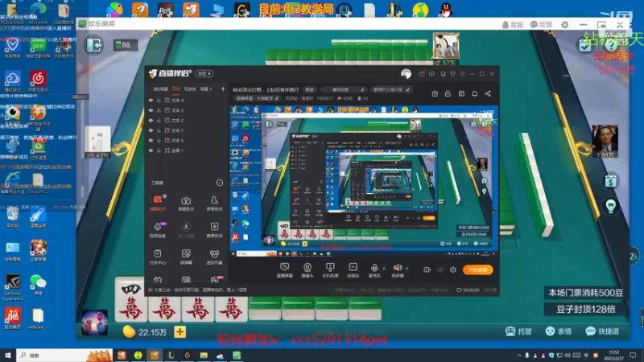The width and height of the screenshot is (644, 362).
Task: Open the 任务中心 task center tool
Action: [x=158, y=257]
